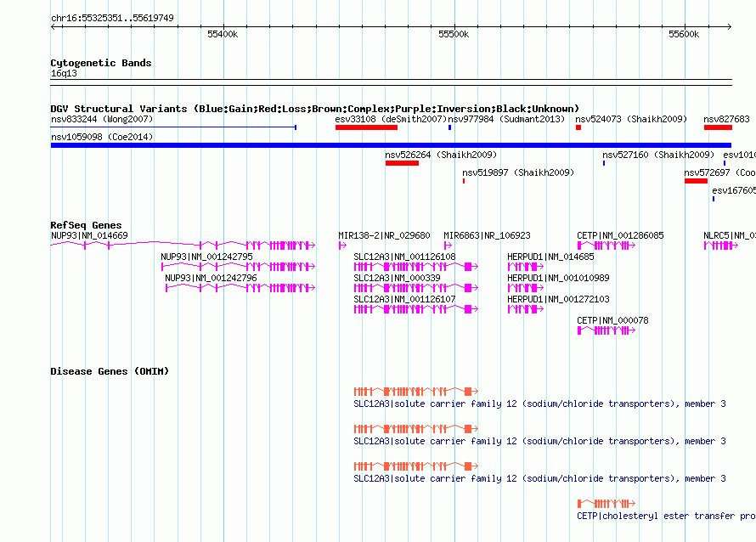Click the nsv977984 (Sudmant2013) variant label

[x=506, y=119]
